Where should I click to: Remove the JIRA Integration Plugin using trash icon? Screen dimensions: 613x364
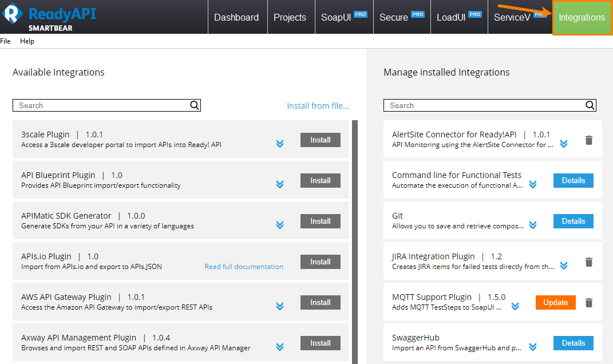click(x=588, y=262)
